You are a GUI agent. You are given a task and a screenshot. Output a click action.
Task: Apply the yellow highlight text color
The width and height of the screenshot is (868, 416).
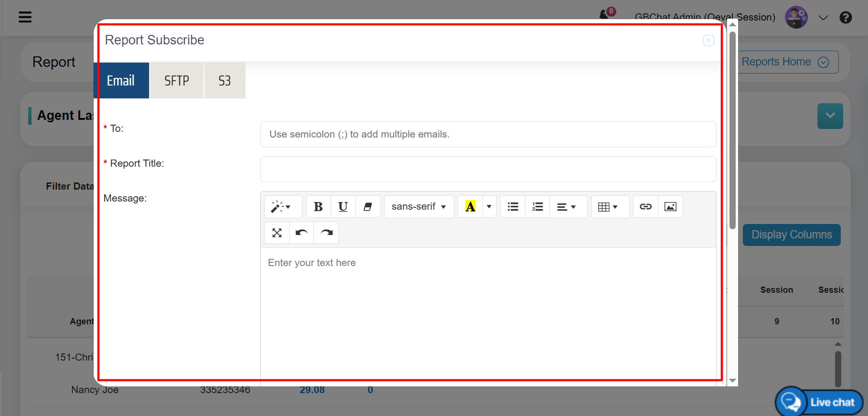470,207
